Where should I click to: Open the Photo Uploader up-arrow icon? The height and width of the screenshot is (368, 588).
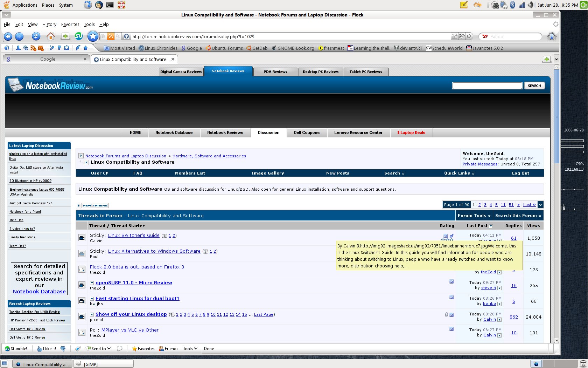click(x=85, y=48)
